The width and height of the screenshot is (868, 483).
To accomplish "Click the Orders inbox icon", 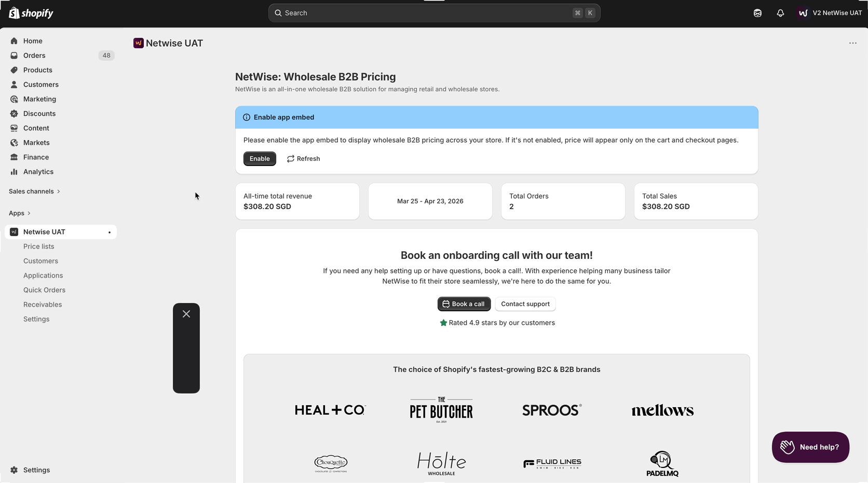I will [14, 56].
